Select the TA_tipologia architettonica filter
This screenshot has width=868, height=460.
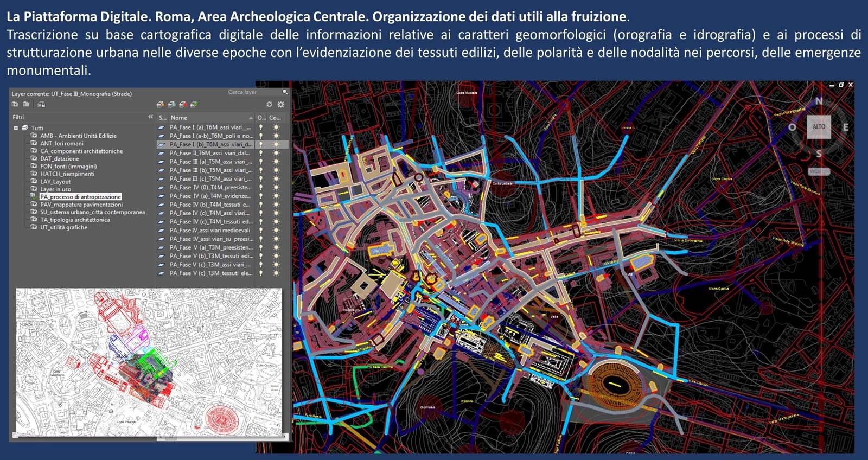tap(74, 220)
